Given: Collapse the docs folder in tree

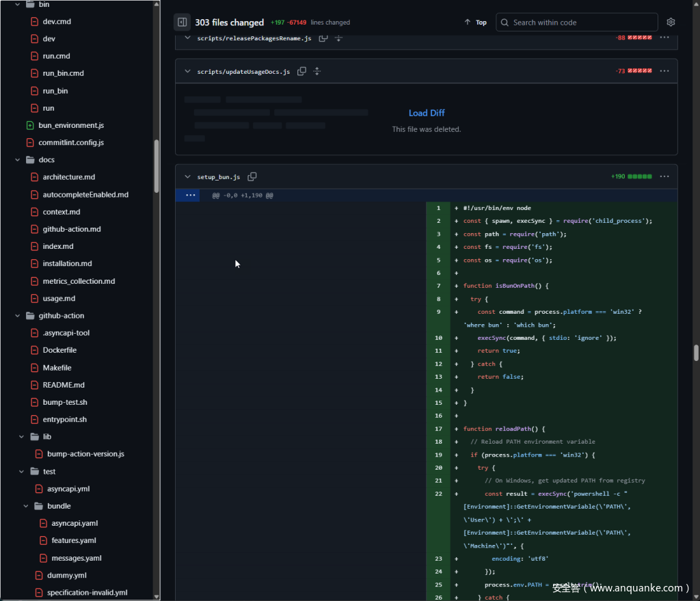Looking at the screenshot, I should point(17,160).
